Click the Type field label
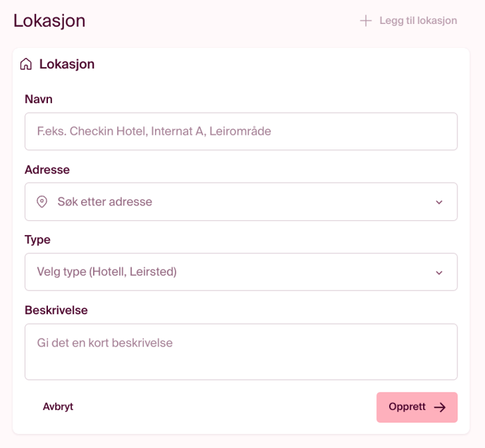This screenshot has height=448, width=485. [x=37, y=240]
